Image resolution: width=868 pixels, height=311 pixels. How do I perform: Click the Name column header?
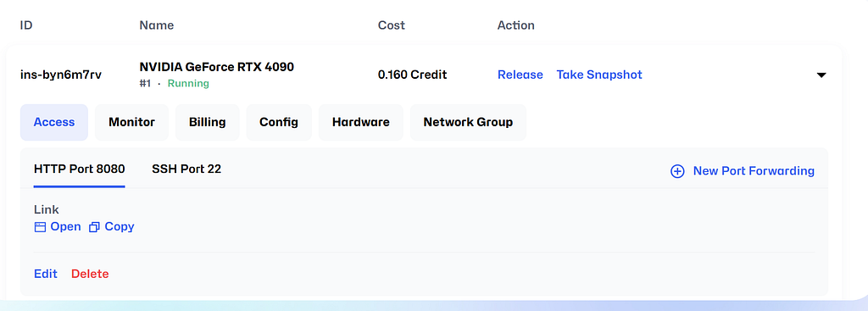point(157,25)
